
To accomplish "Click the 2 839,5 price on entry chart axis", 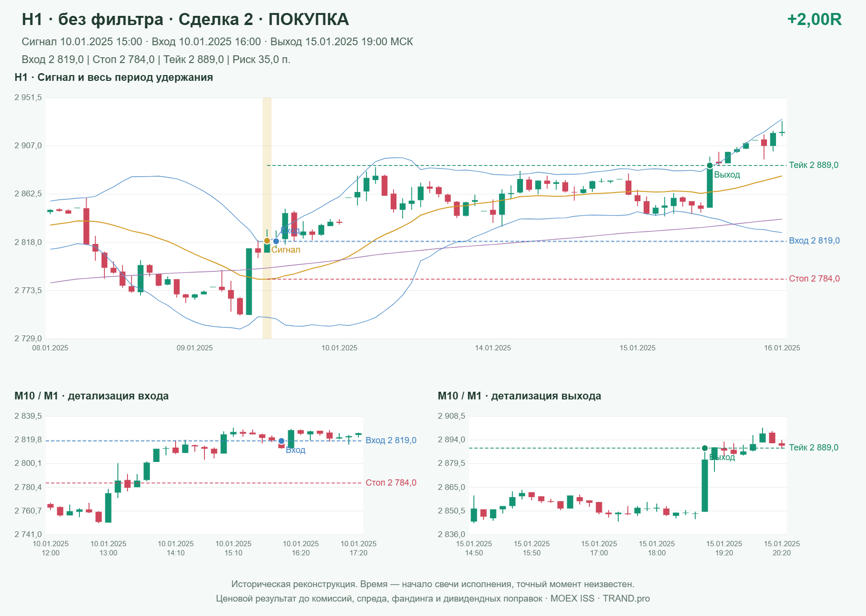I will pyautogui.click(x=28, y=416).
